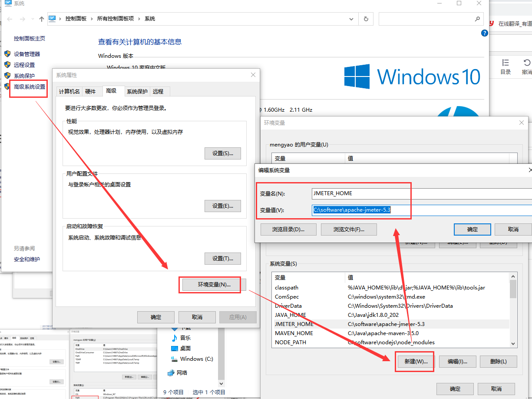
Task: Click 设置(T) for startup and recovery
Action: [x=223, y=259]
